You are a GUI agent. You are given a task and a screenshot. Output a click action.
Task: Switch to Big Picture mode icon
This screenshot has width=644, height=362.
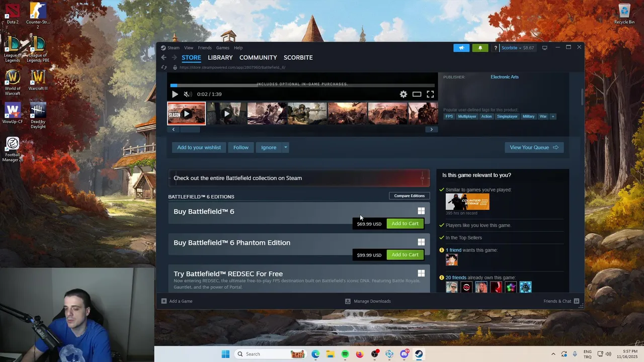click(544, 48)
